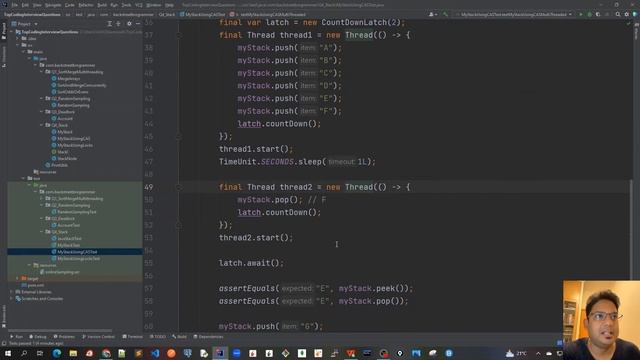Open the Project tool window side tab
Image resolution: width=640 pixels, height=360 pixels.
click(x=4, y=30)
